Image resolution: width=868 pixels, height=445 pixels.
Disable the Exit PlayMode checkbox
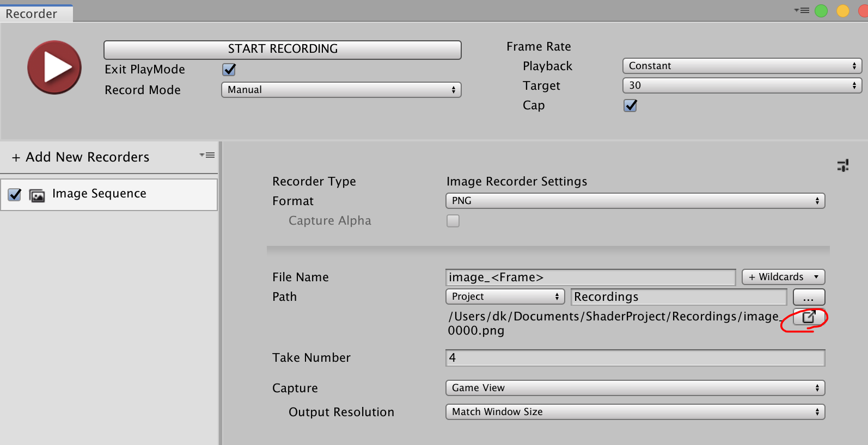coord(229,70)
